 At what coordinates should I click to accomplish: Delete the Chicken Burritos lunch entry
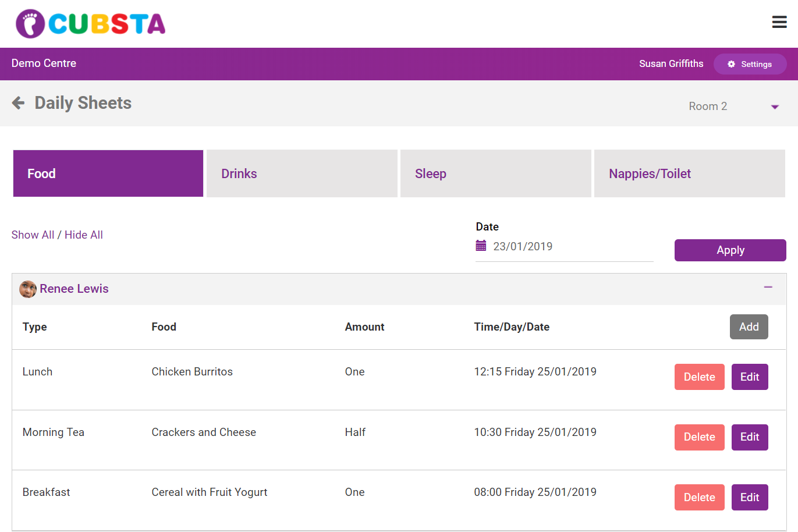699,377
